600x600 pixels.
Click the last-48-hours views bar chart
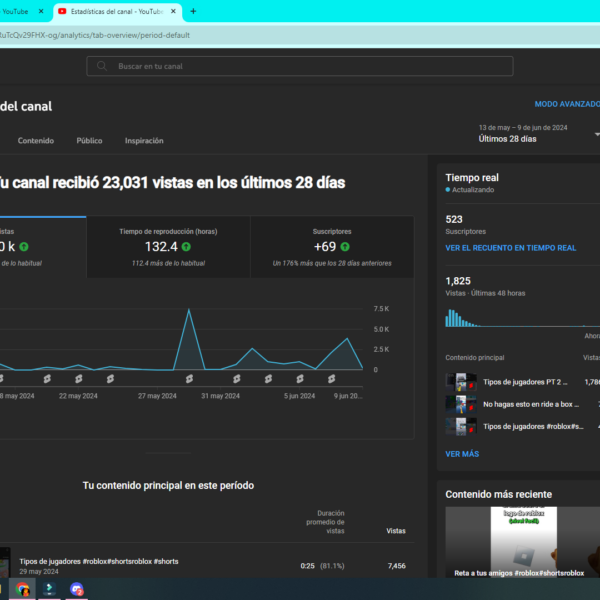pyautogui.click(x=522, y=318)
